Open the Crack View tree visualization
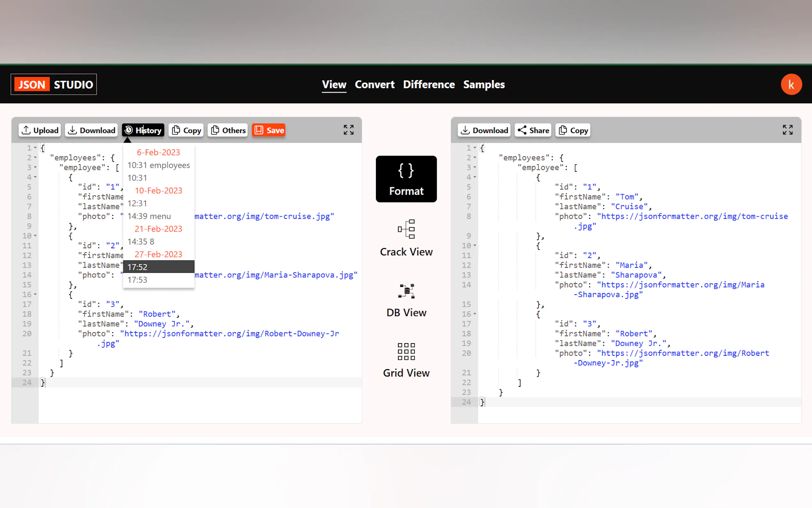Screen dimensions: 812x508 tap(406, 238)
